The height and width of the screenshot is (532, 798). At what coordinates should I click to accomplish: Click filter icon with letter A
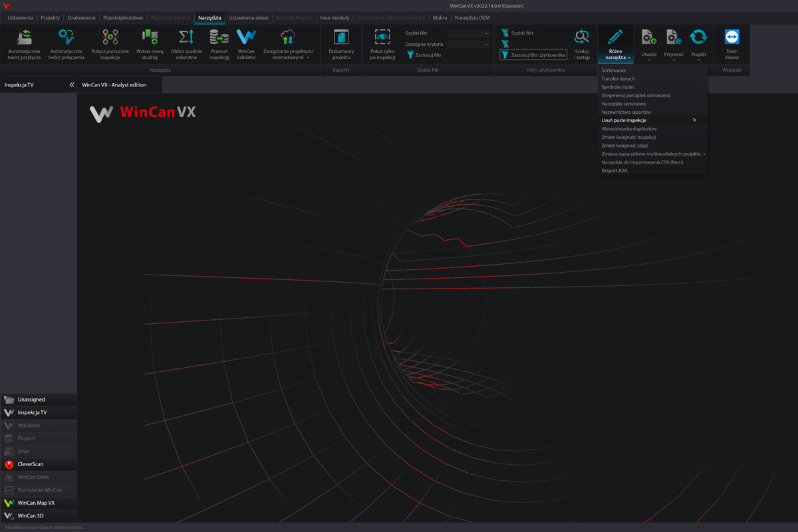(505, 44)
